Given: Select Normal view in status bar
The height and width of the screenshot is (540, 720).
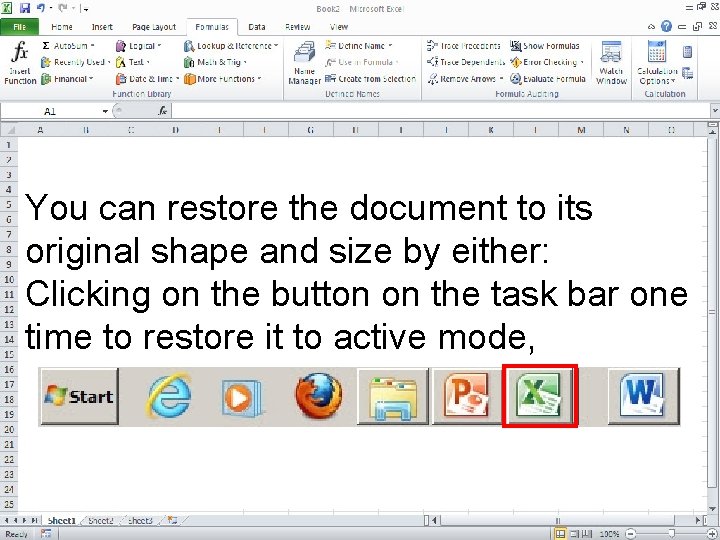Looking at the screenshot, I should (560, 534).
